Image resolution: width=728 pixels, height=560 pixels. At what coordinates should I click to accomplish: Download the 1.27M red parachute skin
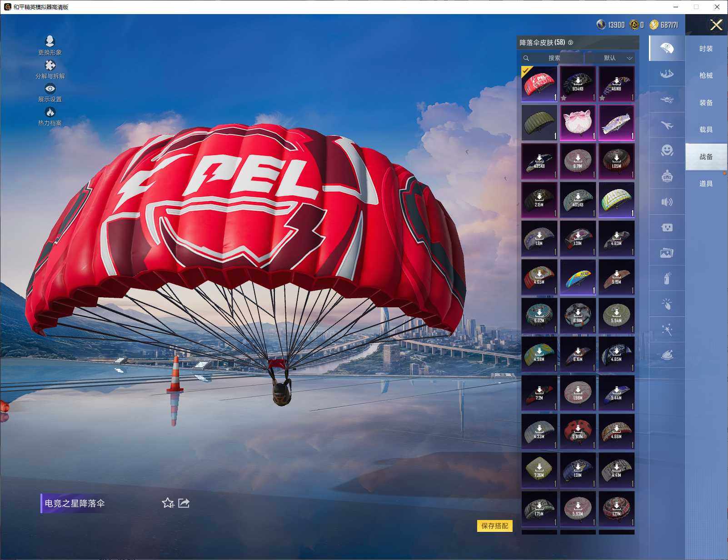(617, 509)
